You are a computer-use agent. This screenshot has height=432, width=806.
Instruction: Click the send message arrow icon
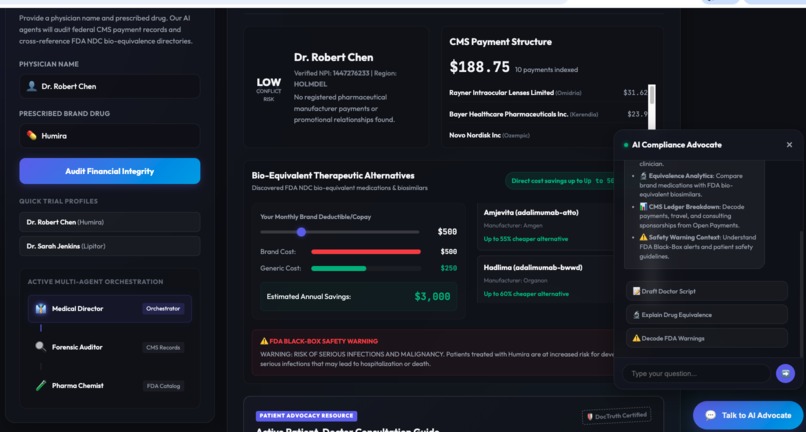pos(785,373)
